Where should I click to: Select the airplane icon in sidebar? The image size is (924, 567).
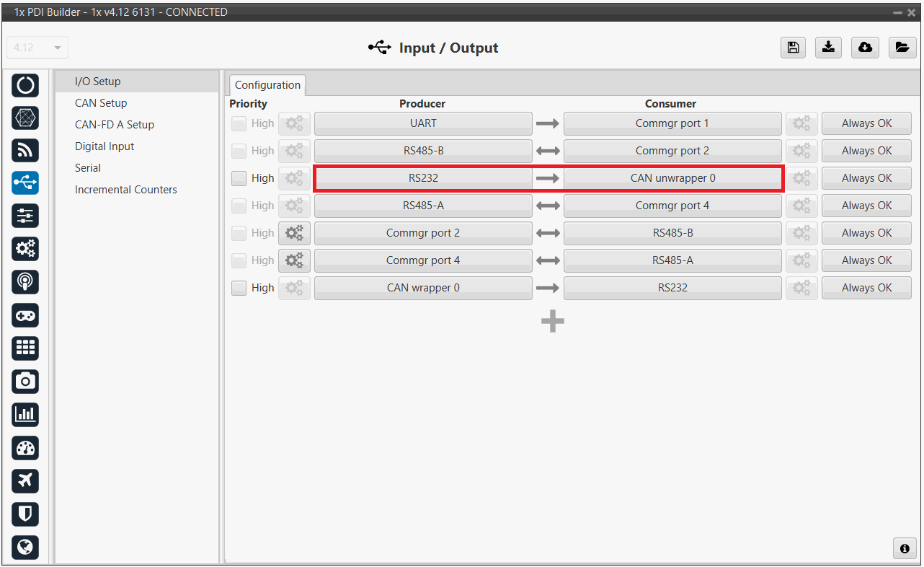25,480
